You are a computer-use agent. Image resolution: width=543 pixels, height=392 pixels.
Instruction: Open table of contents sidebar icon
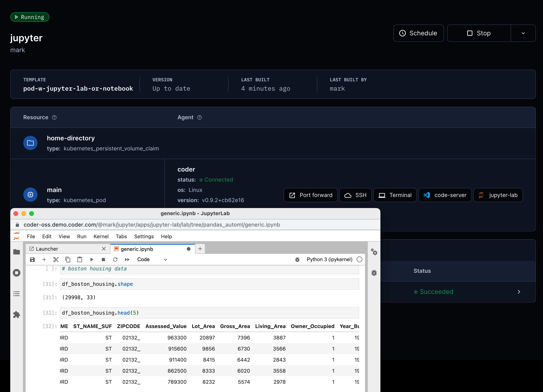[17, 294]
